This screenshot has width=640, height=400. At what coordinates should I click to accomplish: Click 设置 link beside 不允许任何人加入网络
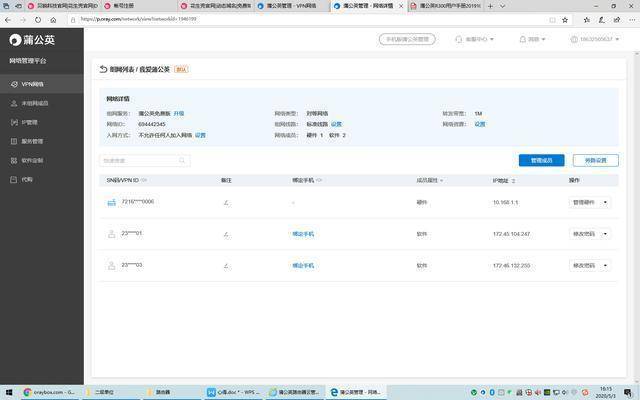pyautogui.click(x=200, y=135)
